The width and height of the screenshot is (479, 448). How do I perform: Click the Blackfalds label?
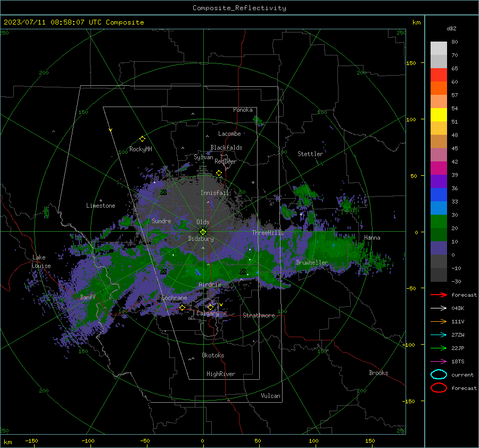(x=226, y=148)
